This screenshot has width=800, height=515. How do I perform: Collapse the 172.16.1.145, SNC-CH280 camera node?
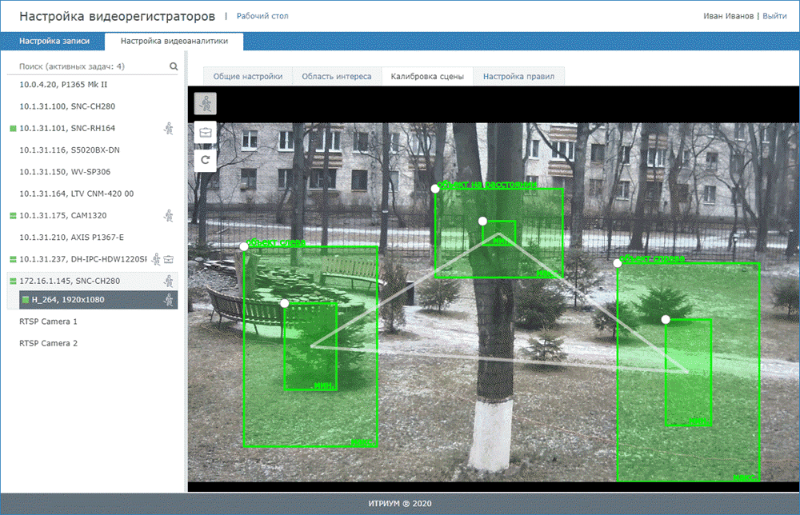pyautogui.click(x=69, y=281)
